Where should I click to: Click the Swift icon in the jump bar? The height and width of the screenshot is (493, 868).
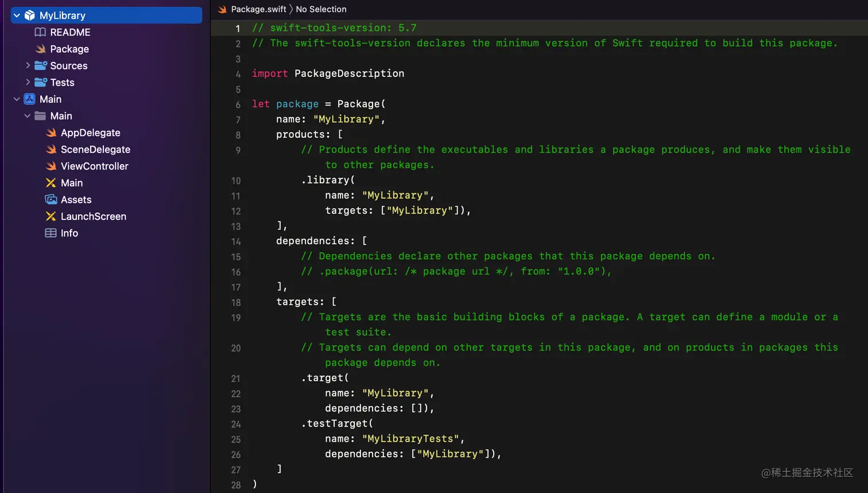coord(223,9)
